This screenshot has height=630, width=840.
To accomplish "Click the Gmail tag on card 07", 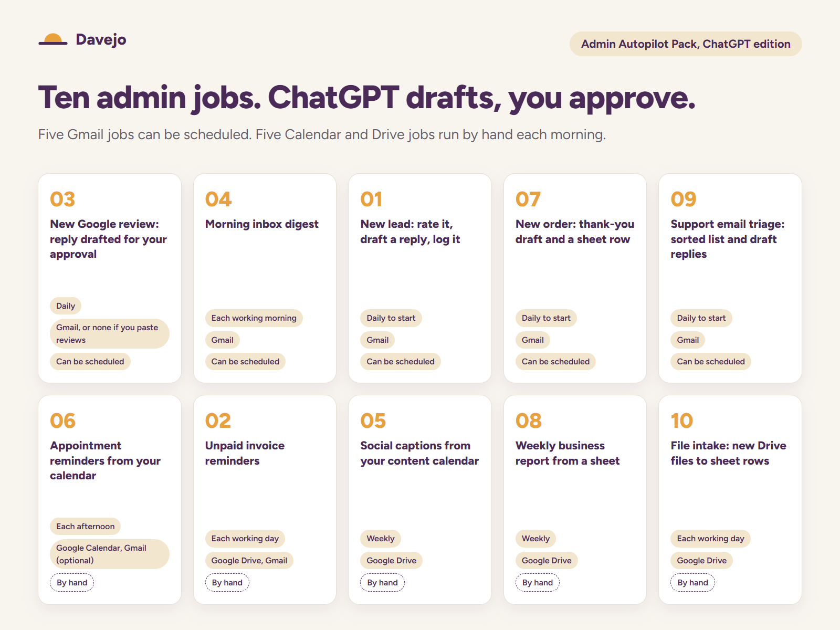I will click(x=532, y=340).
